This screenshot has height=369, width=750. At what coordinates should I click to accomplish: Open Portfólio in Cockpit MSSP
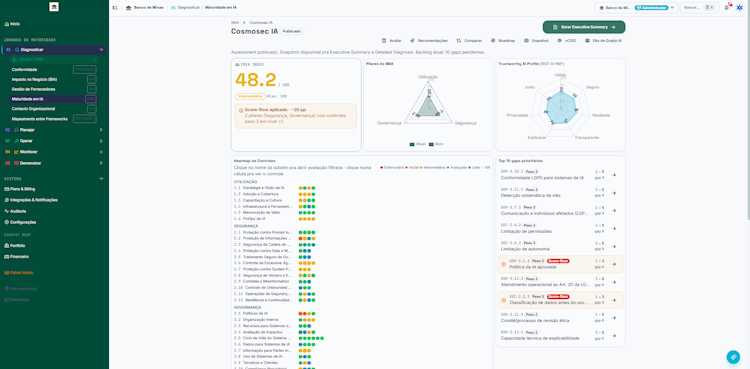pos(15,246)
